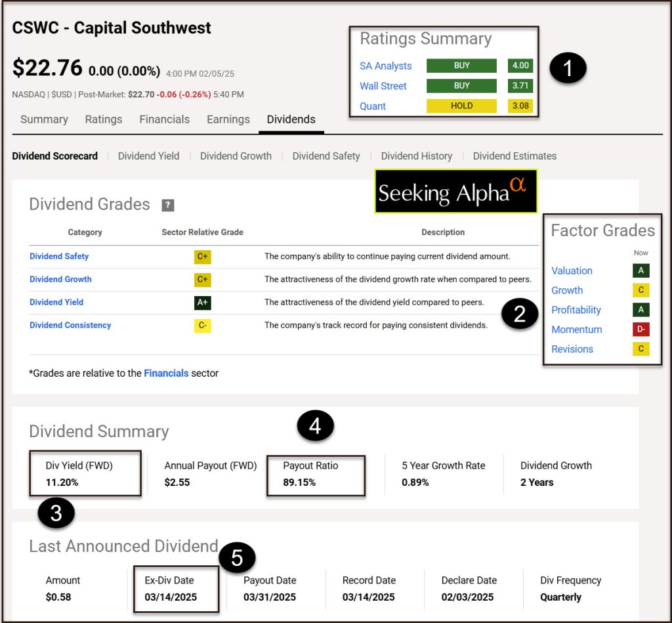672x623 pixels.
Task: Select the Earnings tab
Action: point(228,119)
